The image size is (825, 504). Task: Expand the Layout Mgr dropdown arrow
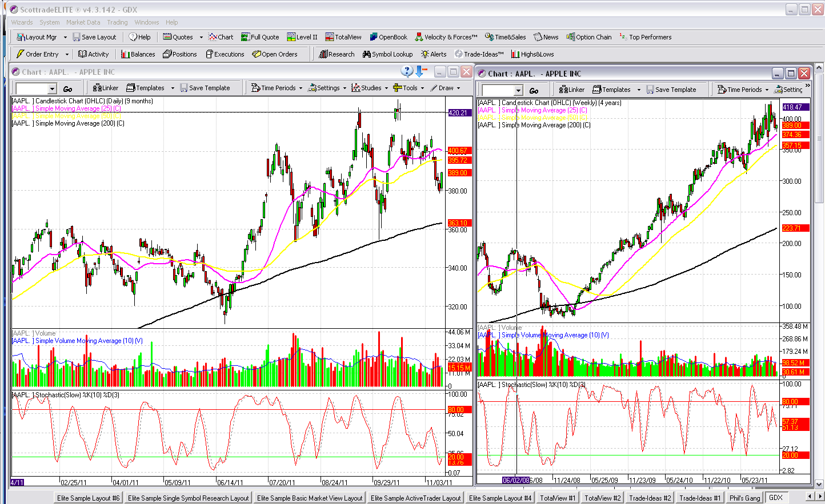tap(65, 37)
